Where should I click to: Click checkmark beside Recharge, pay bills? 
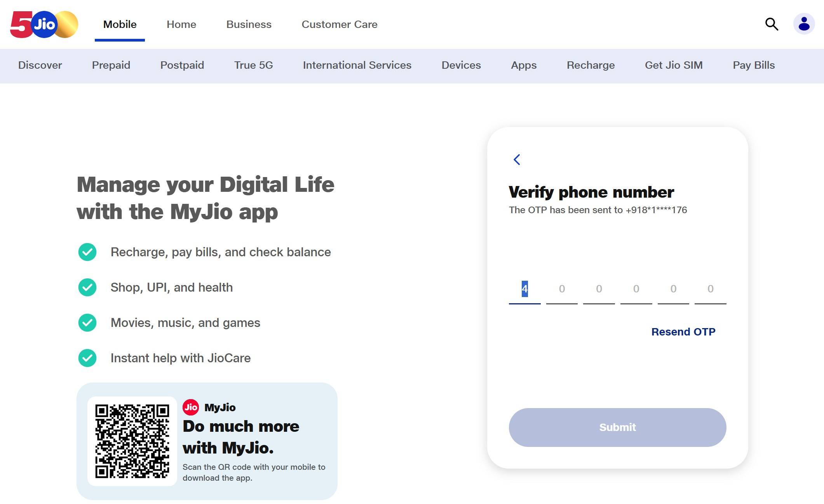click(87, 252)
